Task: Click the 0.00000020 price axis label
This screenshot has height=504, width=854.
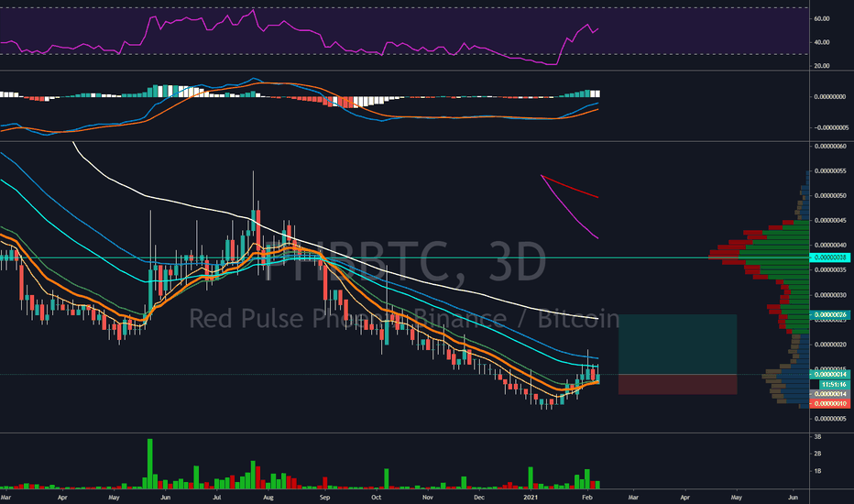Action: [x=830, y=345]
